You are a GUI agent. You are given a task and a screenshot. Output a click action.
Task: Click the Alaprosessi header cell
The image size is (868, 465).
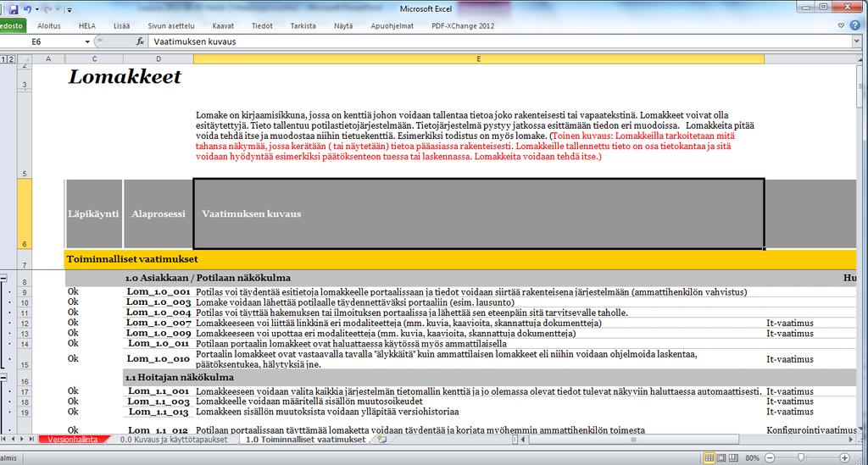click(x=159, y=214)
